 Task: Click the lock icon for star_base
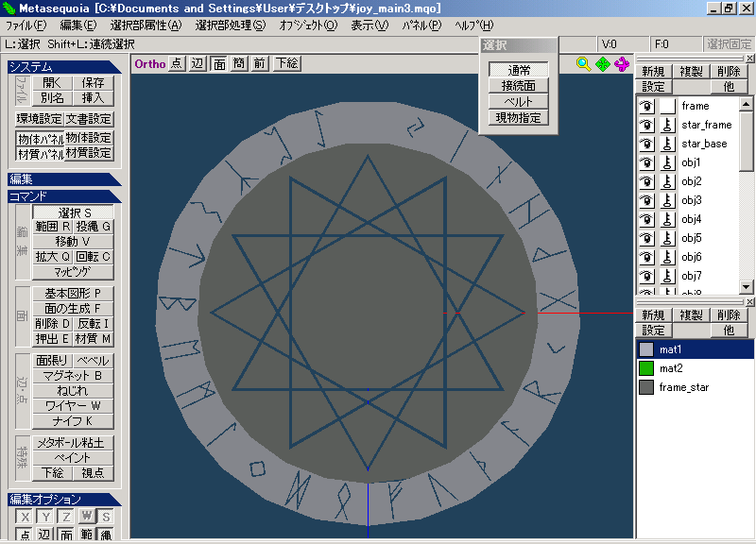pos(668,144)
